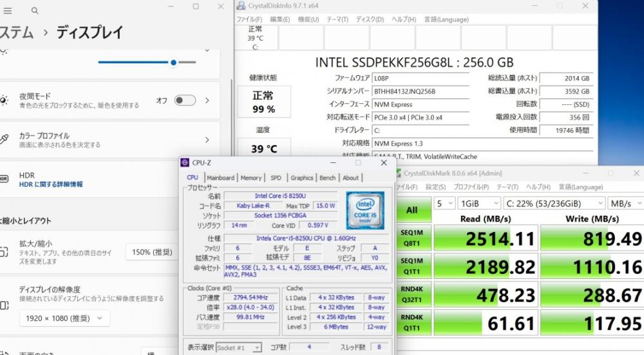Click the green All benchmark button
The width and height of the screenshot is (644, 355).
click(x=412, y=210)
